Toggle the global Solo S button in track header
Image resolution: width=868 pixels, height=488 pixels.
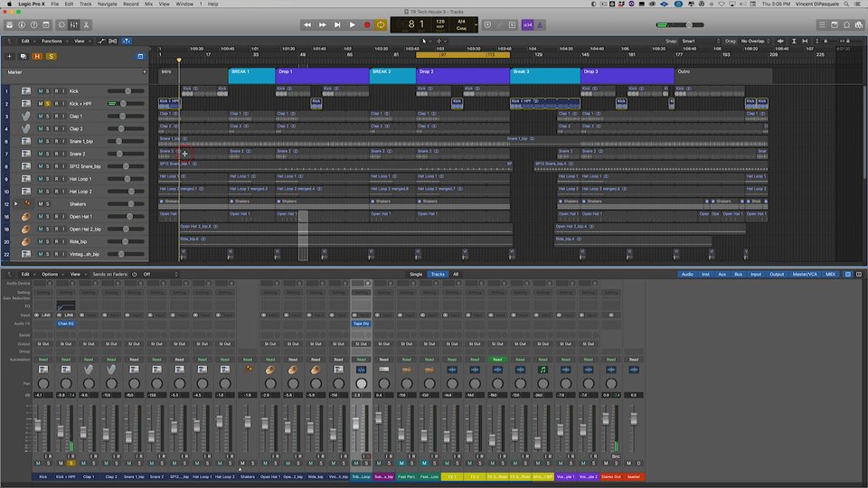pos(51,56)
